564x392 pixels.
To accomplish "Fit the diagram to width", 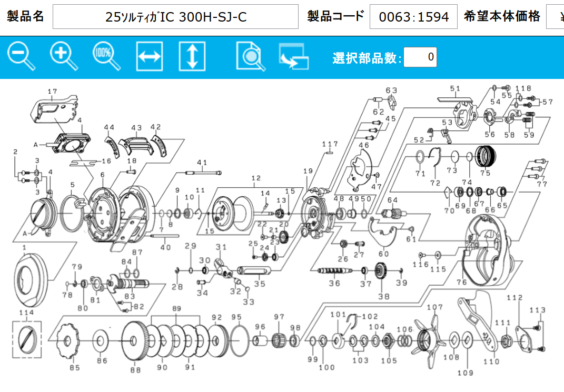I will tap(150, 56).
